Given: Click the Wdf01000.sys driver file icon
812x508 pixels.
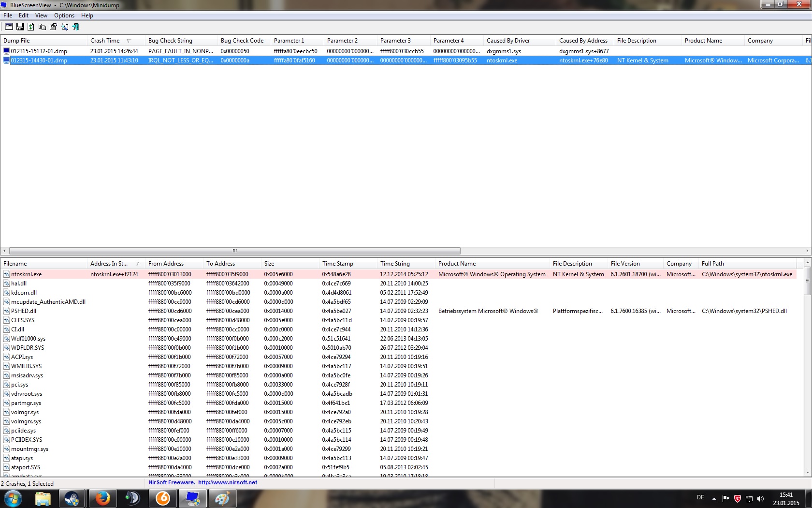Looking at the screenshot, I should click(x=7, y=339).
